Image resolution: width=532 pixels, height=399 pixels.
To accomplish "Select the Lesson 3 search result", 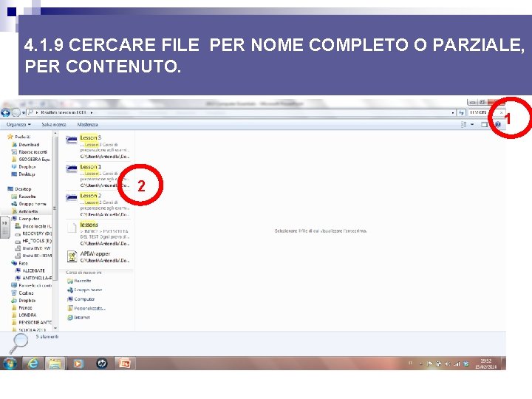I will [98, 147].
